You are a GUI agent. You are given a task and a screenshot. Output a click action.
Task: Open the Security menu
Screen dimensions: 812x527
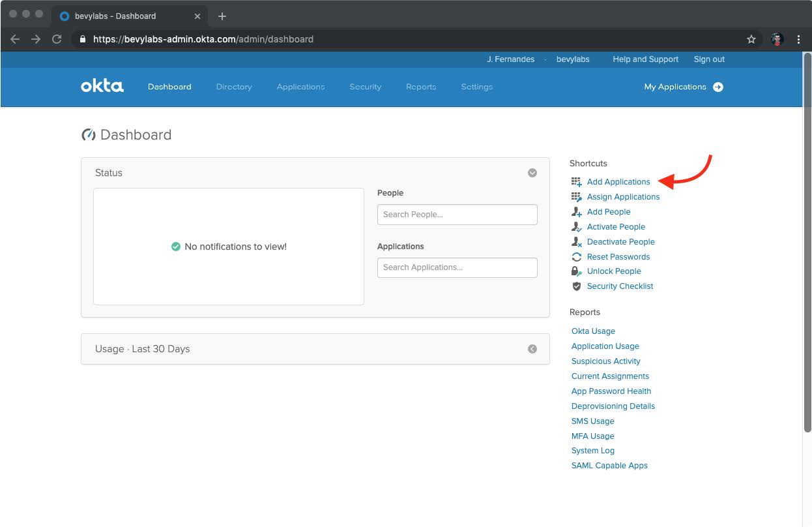365,87
